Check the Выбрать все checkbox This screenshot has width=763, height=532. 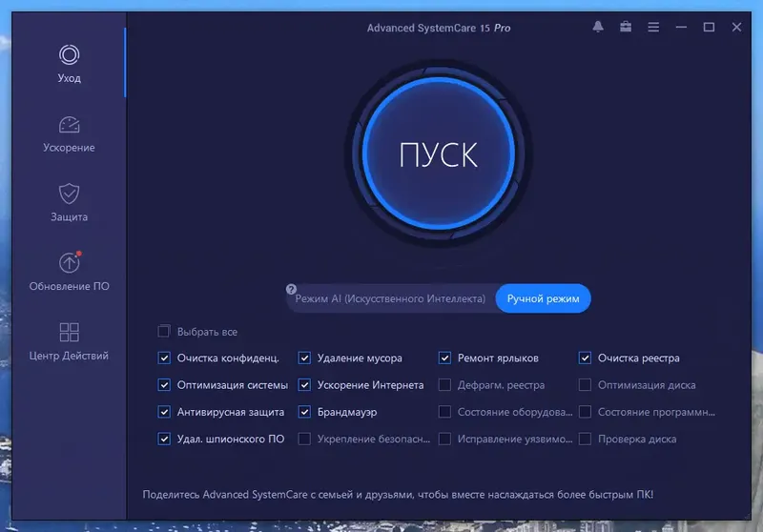pos(164,332)
